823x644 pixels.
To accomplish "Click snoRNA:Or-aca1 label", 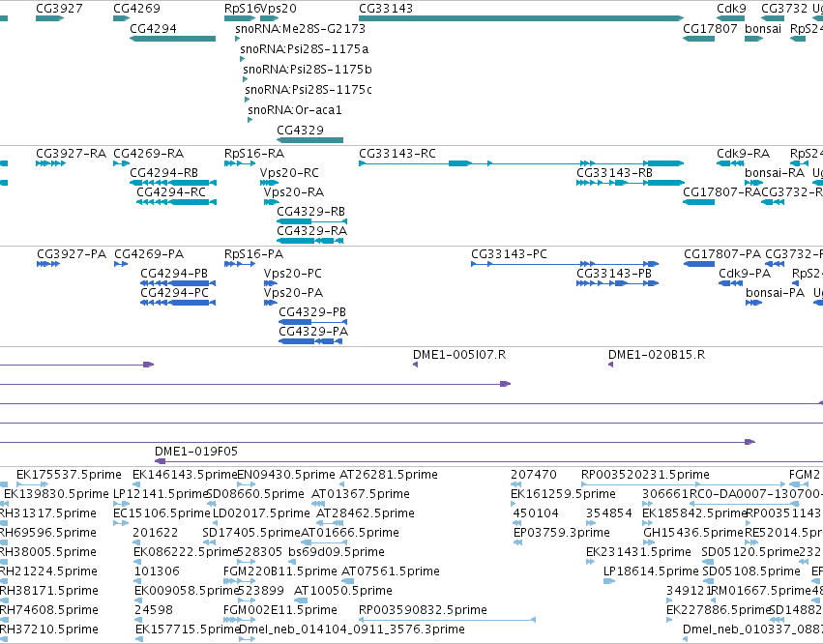I will tap(295, 109).
